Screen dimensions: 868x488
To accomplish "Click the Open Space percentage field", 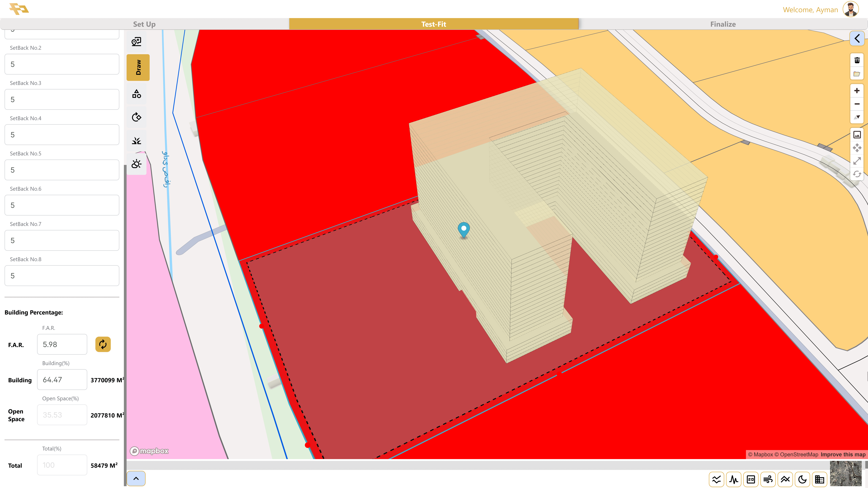I will 62,415.
